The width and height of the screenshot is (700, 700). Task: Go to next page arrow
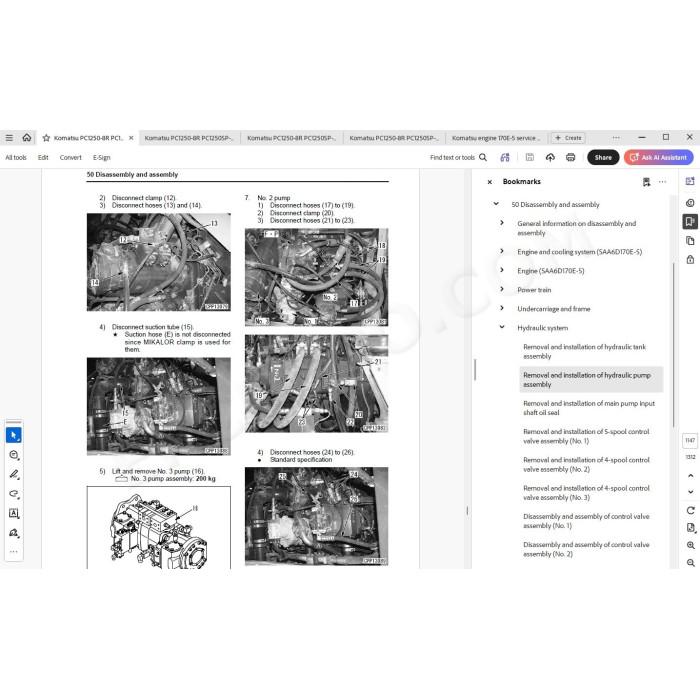(691, 492)
